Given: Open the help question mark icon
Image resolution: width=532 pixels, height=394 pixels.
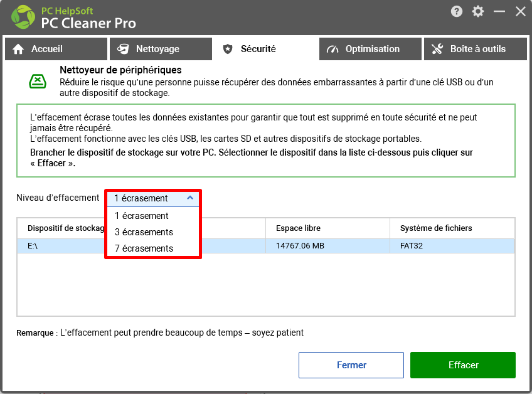Looking at the screenshot, I should (x=456, y=11).
